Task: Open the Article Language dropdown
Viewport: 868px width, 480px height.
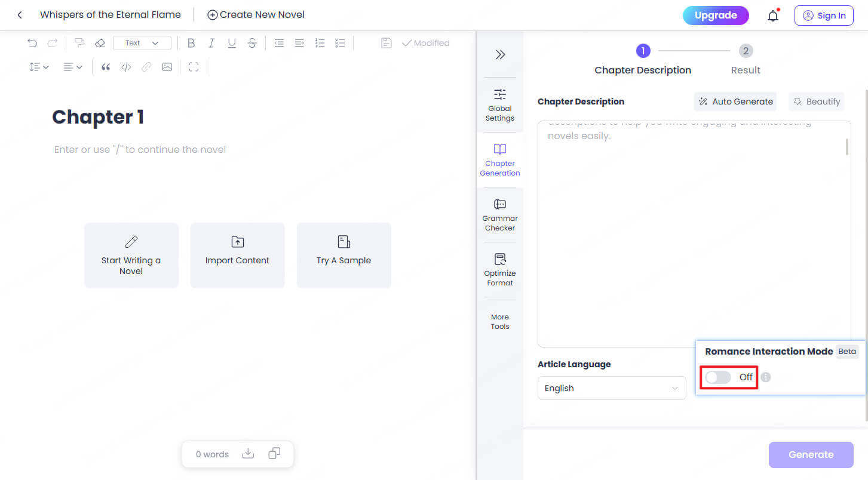Action: [x=611, y=388]
